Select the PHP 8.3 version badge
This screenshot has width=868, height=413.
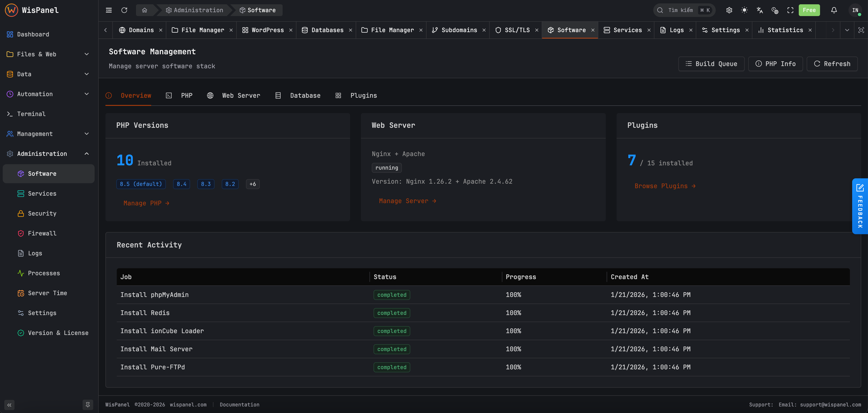coord(206,184)
